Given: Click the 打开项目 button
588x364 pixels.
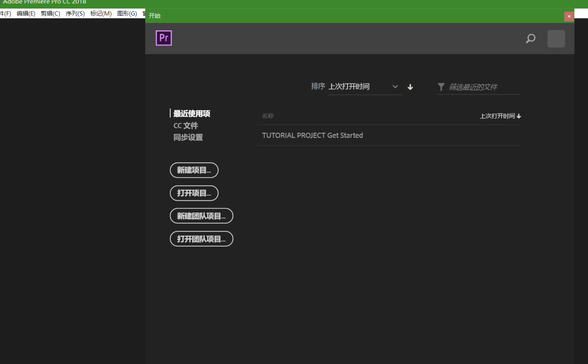Looking at the screenshot, I should point(194,193).
